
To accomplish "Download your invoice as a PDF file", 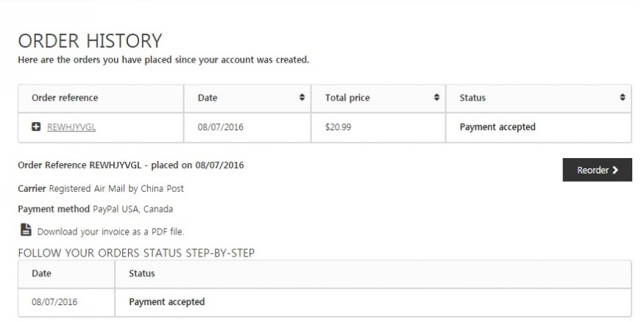I will pos(110,232).
